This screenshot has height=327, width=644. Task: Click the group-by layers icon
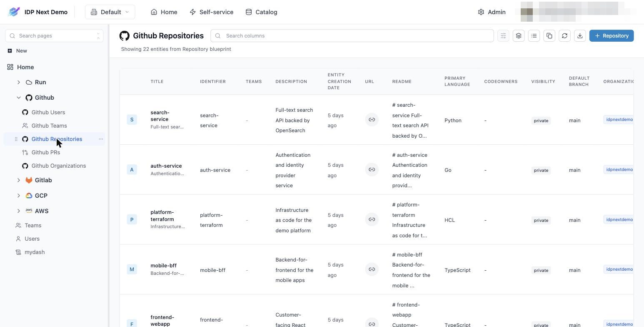coord(519,36)
